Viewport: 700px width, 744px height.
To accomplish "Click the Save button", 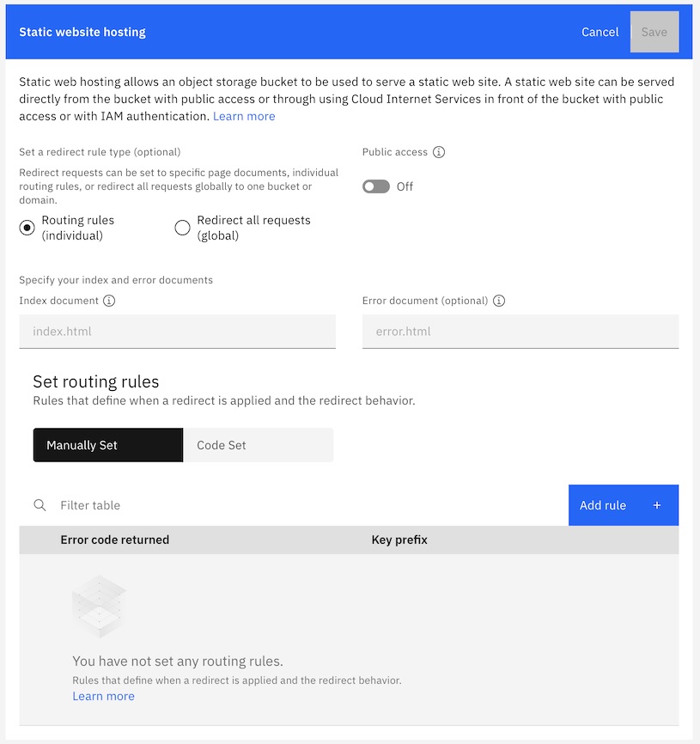I will tap(654, 32).
